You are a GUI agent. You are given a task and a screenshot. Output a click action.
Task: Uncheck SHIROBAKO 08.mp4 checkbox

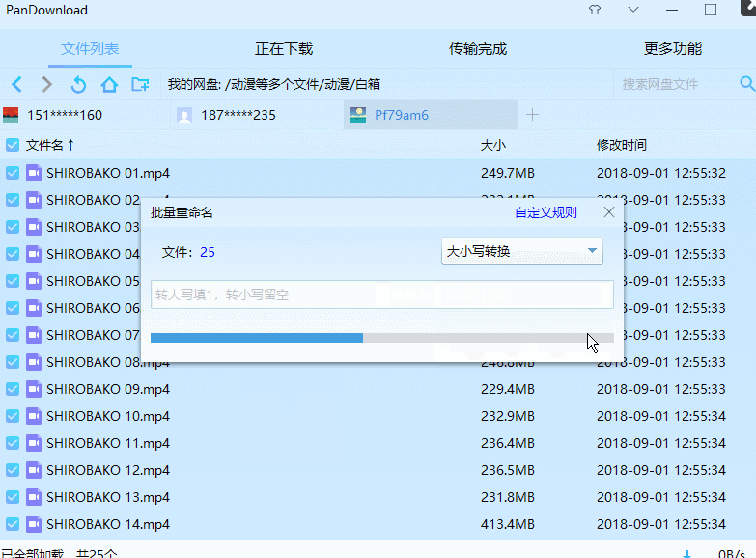pyautogui.click(x=13, y=362)
